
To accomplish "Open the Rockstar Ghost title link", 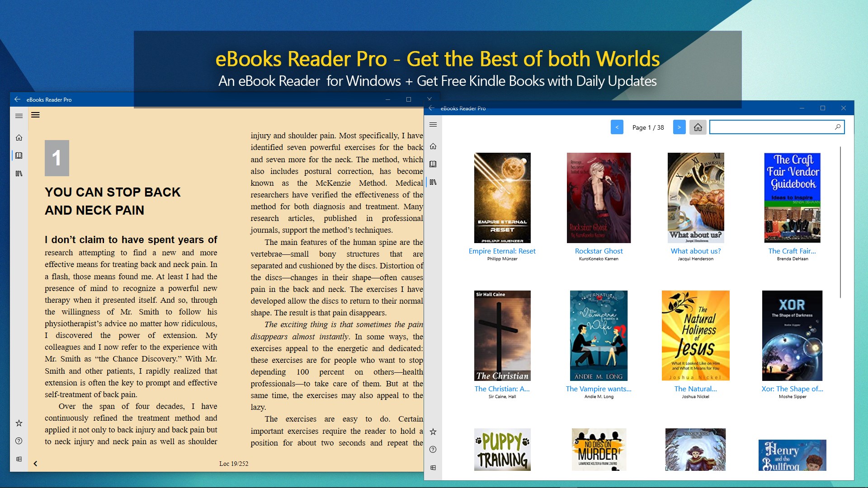I will [599, 251].
